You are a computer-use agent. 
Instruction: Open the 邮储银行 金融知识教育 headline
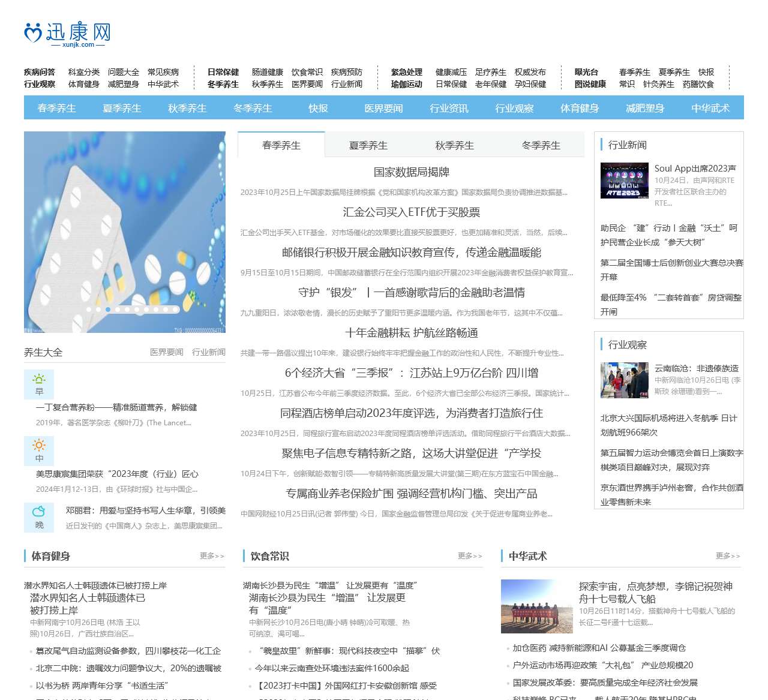tap(412, 253)
